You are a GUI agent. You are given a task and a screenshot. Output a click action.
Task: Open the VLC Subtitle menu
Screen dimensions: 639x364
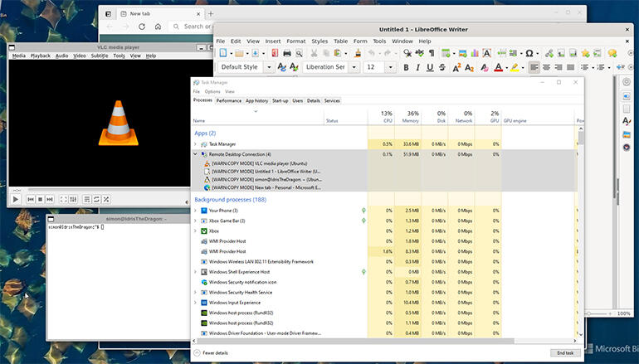100,56
